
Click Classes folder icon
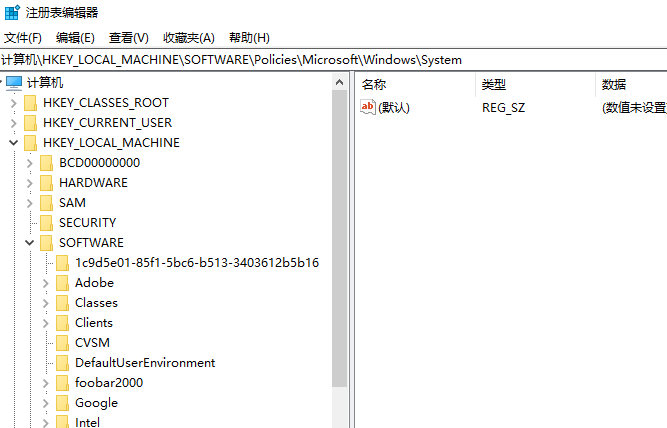tap(63, 303)
